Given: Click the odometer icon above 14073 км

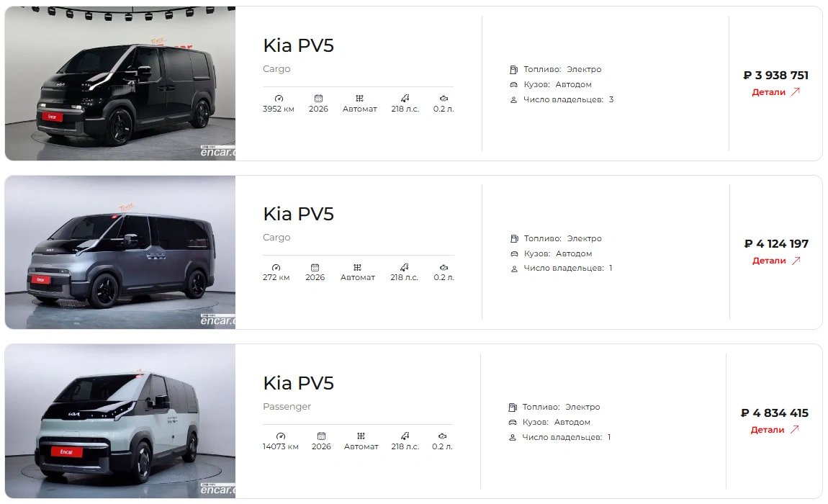Looking at the screenshot, I should click(x=280, y=436).
